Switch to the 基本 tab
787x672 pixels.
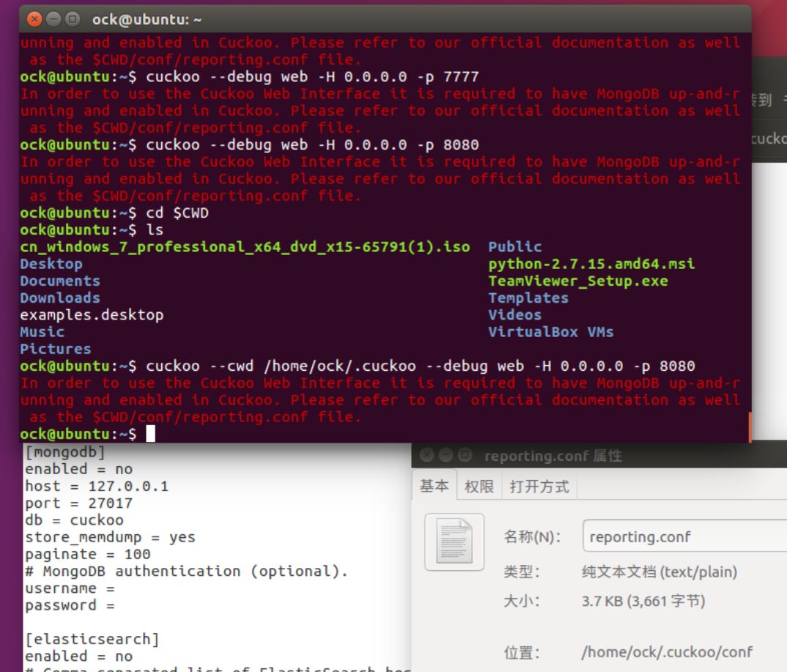(434, 486)
